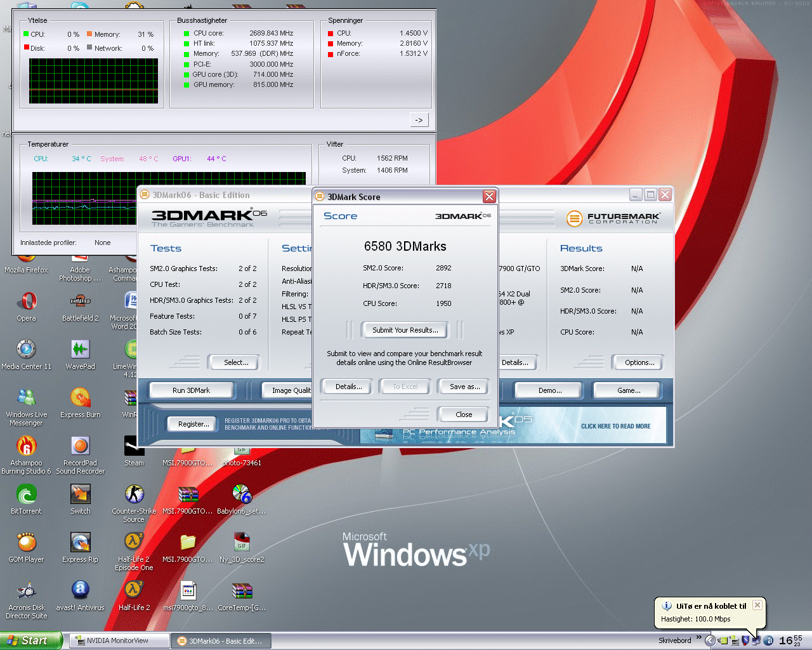This screenshot has height=650, width=812.
Task: Show hidden tray icons with the arrow
Action: pos(710,640)
